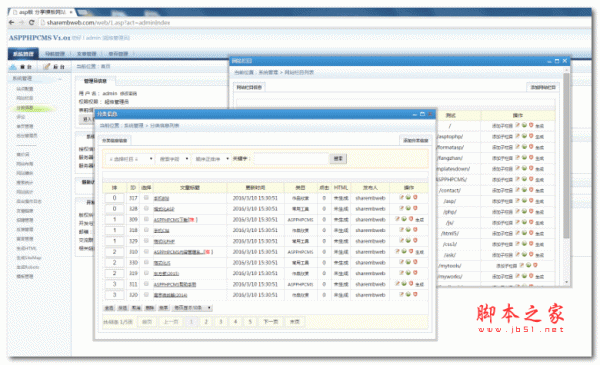Click the red delete icon for article ID 320

tap(415, 294)
